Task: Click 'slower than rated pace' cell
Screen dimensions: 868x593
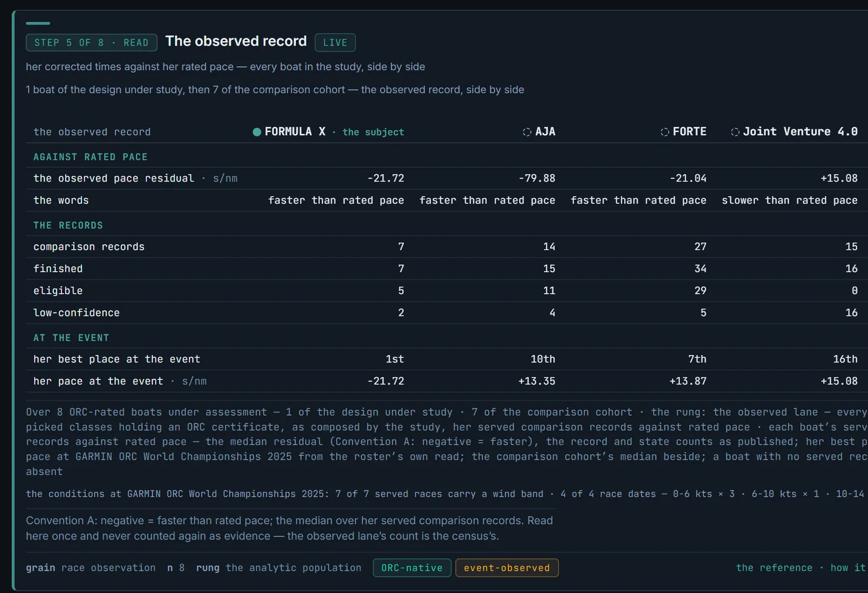Action: [789, 201]
